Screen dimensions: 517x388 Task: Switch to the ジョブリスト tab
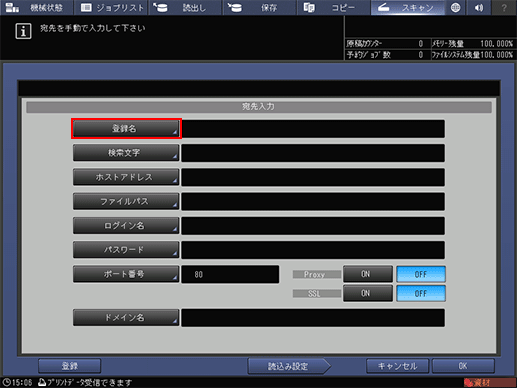(x=111, y=7)
